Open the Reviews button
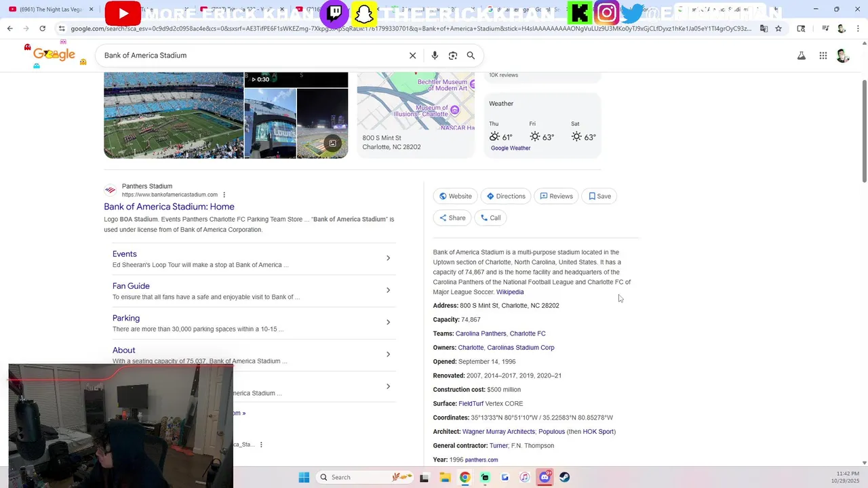 tap(556, 196)
